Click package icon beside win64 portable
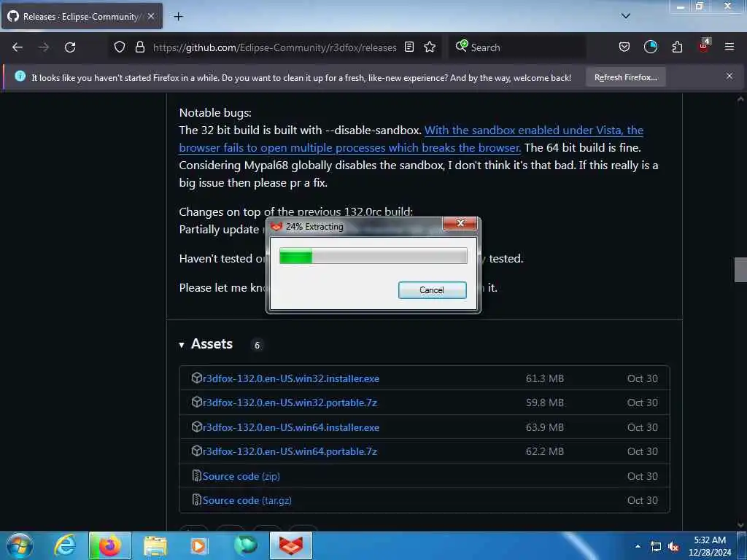 pos(197,451)
